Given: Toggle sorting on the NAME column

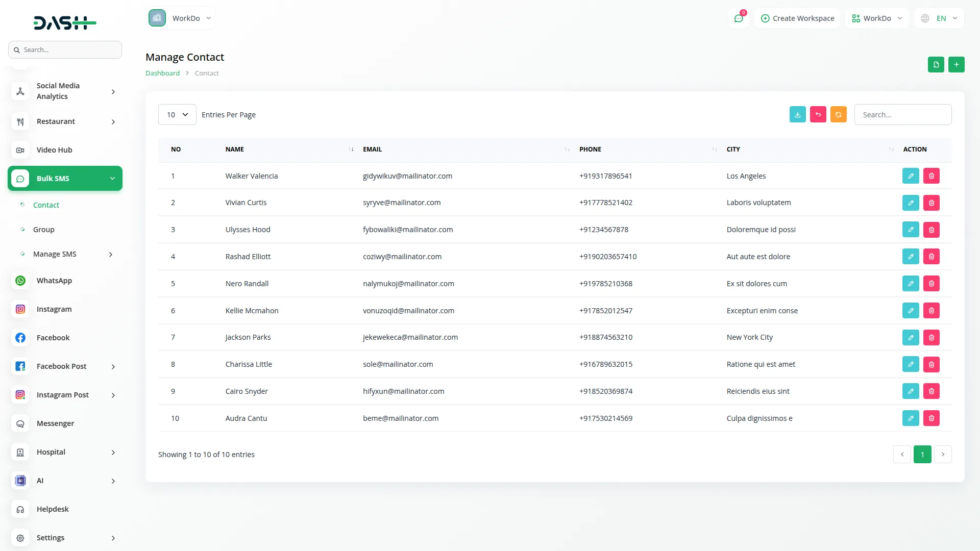Looking at the screenshot, I should pos(351,149).
